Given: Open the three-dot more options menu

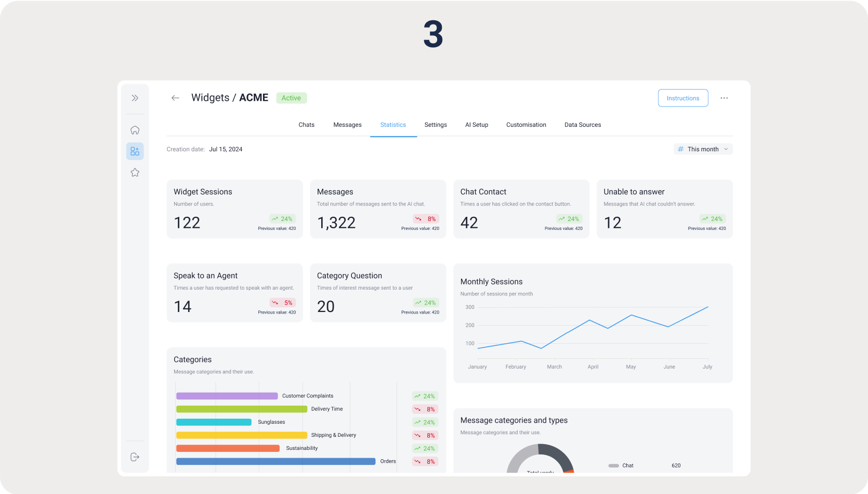Looking at the screenshot, I should (x=724, y=98).
